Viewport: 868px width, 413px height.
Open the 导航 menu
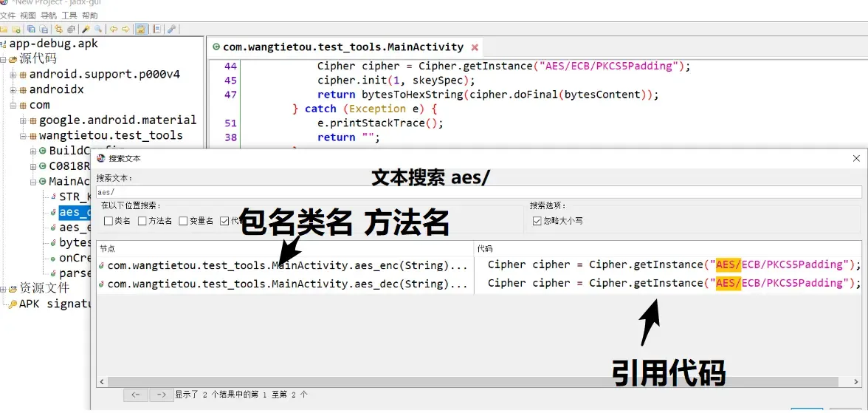(49, 16)
